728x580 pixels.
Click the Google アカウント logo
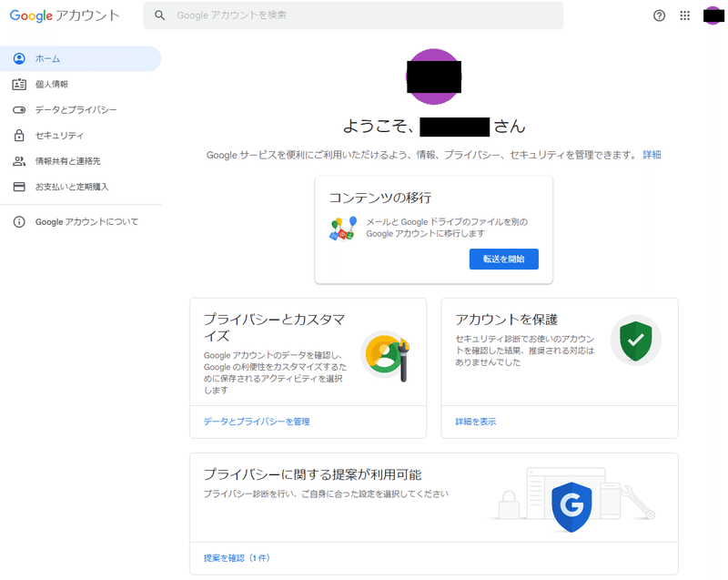coord(65,15)
